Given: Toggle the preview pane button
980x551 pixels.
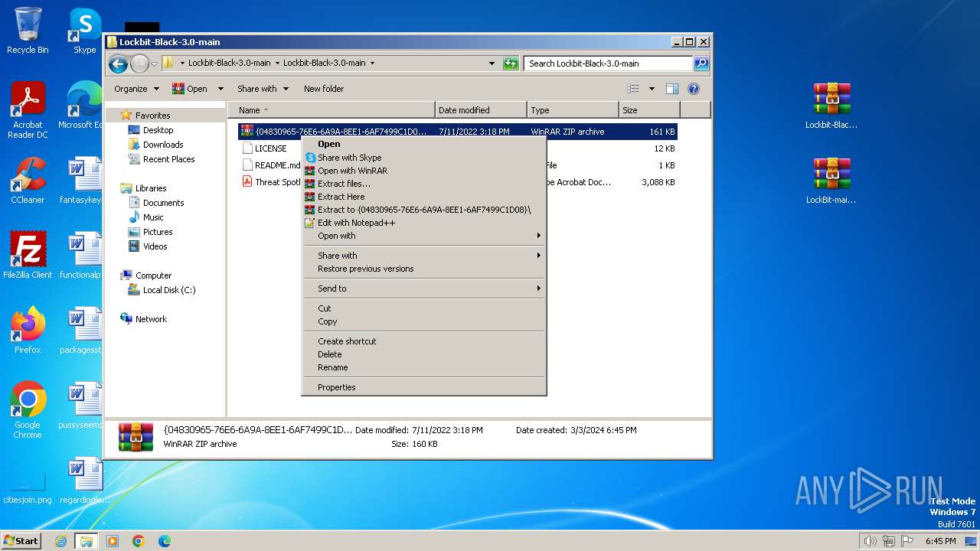Looking at the screenshot, I should click(x=672, y=89).
